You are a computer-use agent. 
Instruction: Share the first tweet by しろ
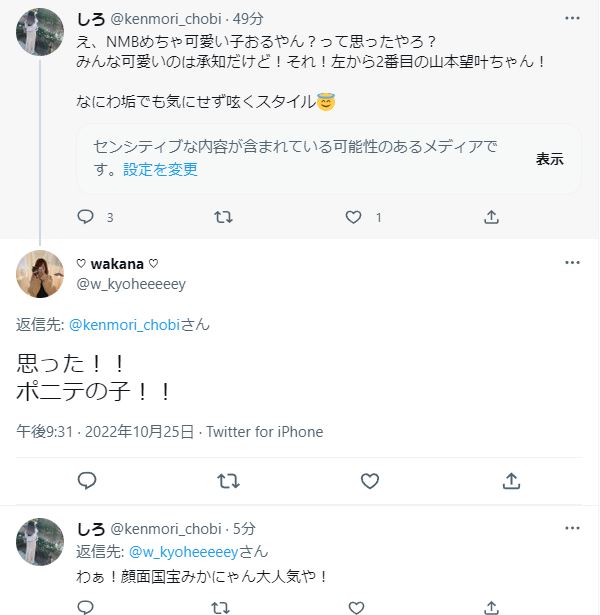click(491, 217)
